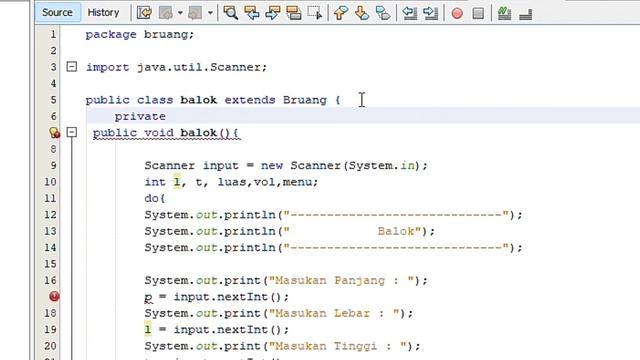Click line number 12 in the gutter
The image size is (640, 360).
[x=50, y=214]
